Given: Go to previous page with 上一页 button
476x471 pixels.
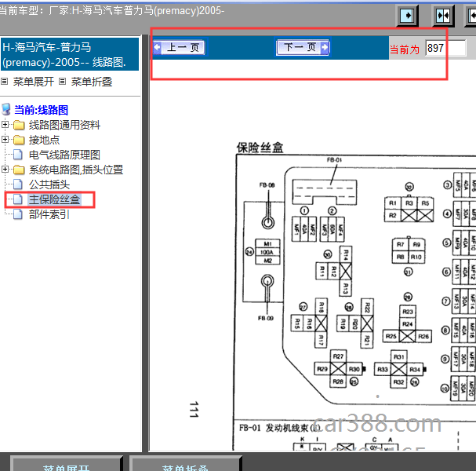Looking at the screenshot, I should (179, 47).
